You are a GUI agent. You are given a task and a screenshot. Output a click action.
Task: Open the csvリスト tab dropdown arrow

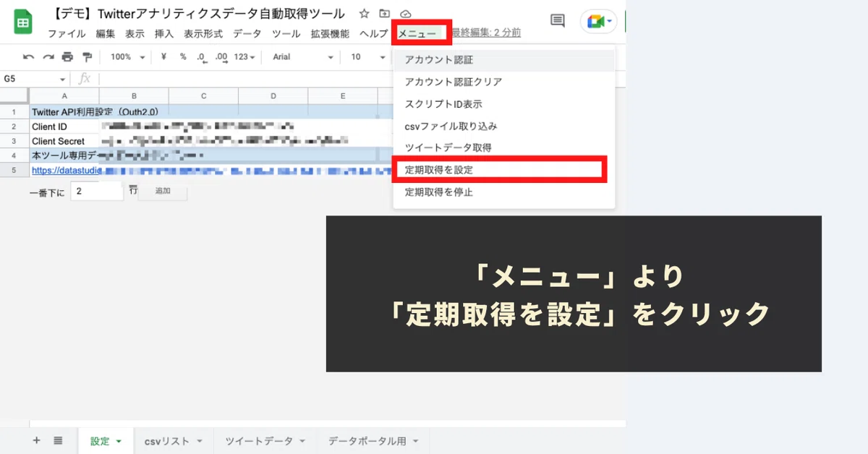(x=199, y=441)
